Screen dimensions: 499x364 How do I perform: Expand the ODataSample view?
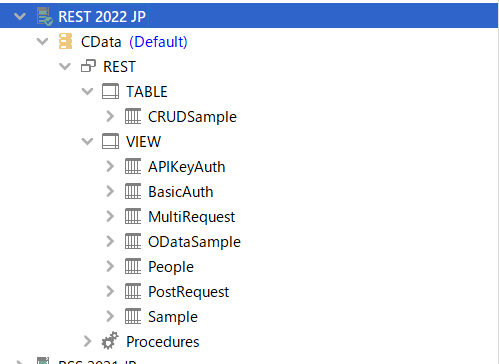click(110, 241)
